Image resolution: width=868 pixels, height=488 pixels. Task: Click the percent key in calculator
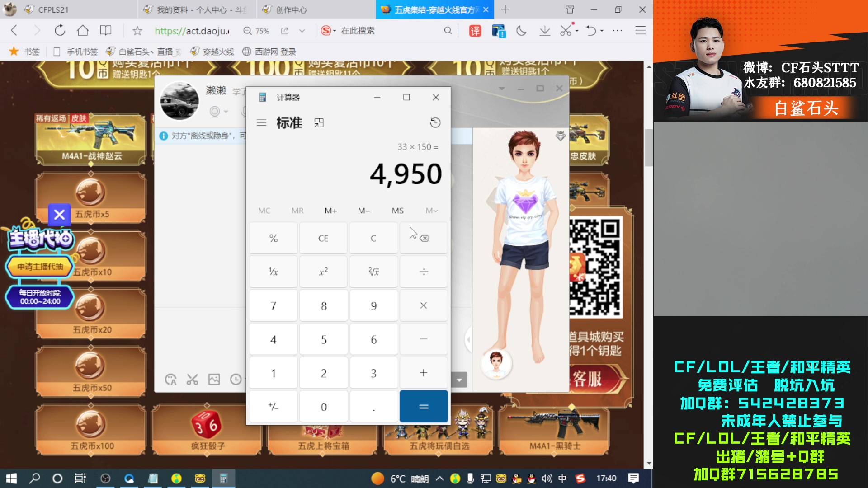274,238
